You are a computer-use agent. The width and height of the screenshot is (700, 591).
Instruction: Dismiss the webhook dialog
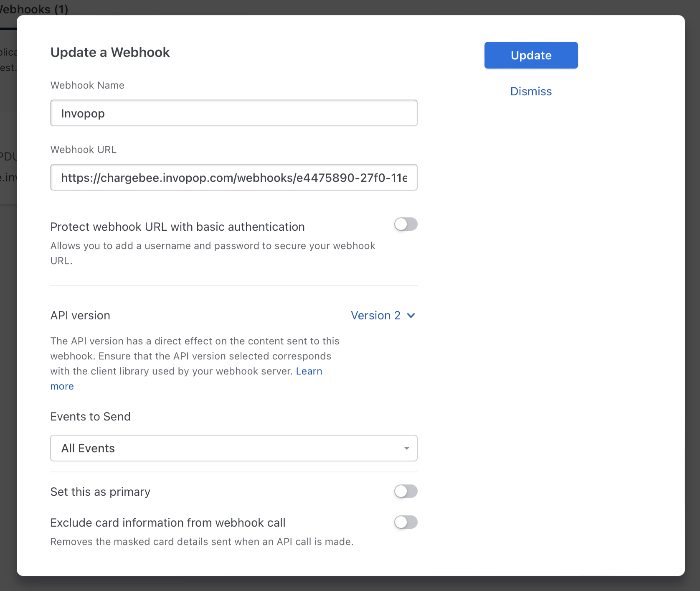click(530, 91)
